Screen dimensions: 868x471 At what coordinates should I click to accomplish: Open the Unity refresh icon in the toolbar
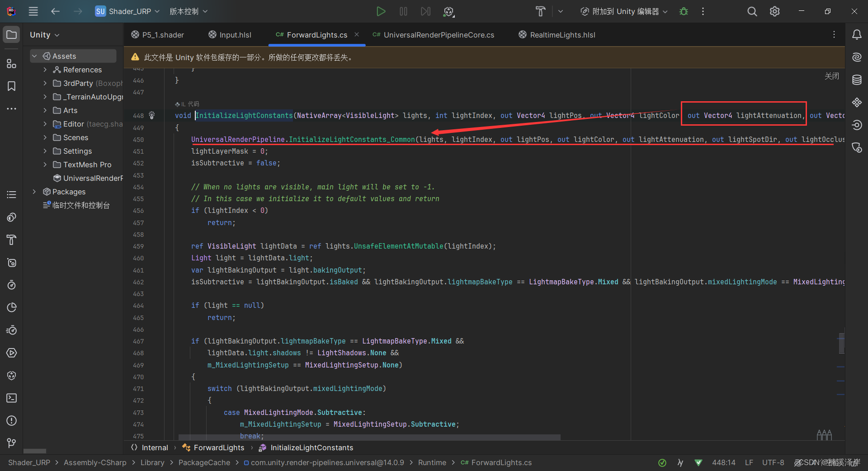[448, 12]
